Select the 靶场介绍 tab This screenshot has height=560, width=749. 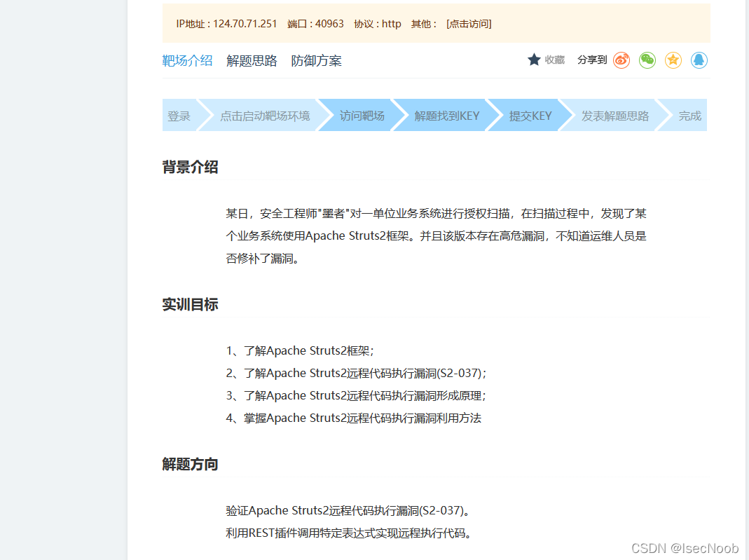(x=186, y=61)
